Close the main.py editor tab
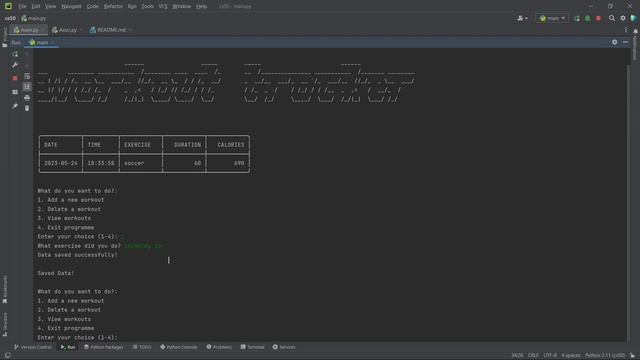This screenshot has height=360, width=640. click(43, 30)
